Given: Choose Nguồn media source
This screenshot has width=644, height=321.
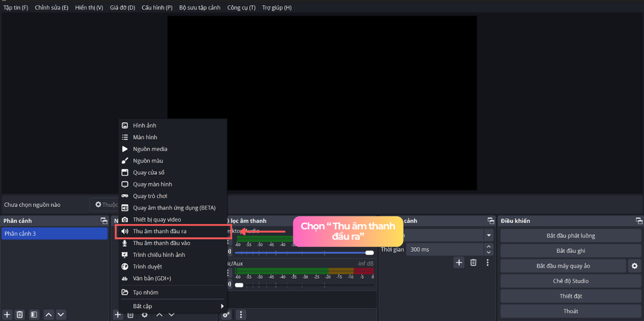Looking at the screenshot, I should pos(172,149).
